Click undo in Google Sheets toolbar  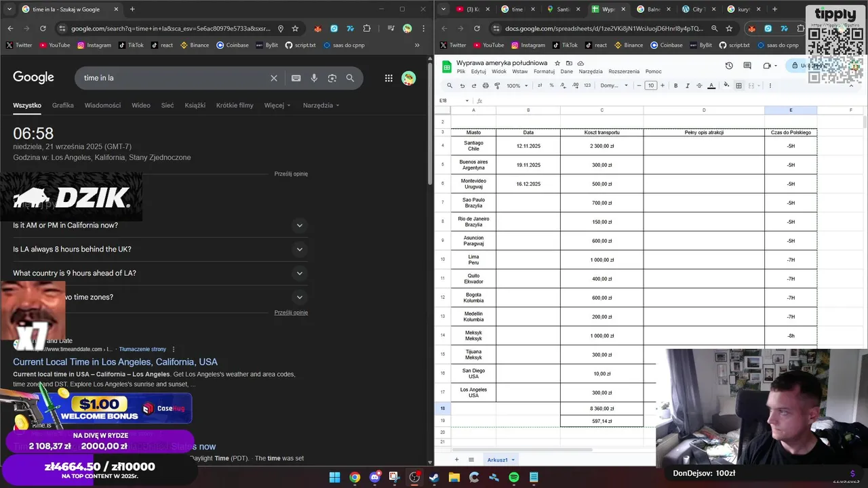click(x=462, y=85)
